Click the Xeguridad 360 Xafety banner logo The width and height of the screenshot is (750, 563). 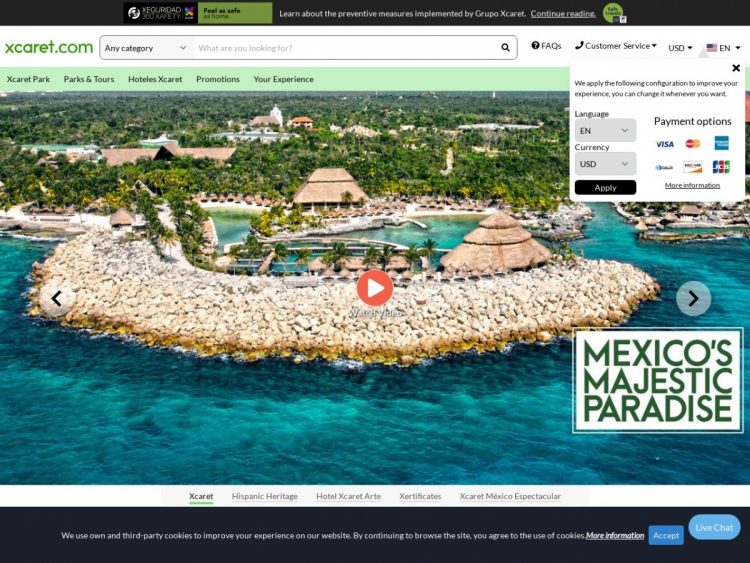160,13
